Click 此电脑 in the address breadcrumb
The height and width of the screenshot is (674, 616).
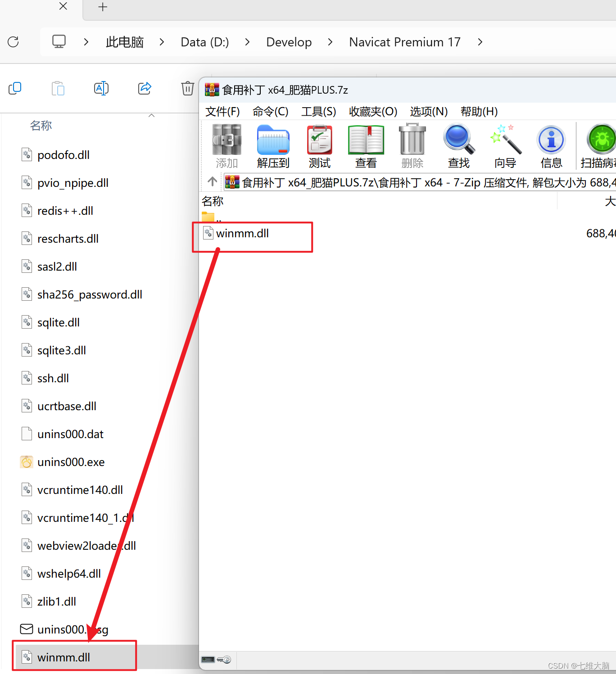125,42
